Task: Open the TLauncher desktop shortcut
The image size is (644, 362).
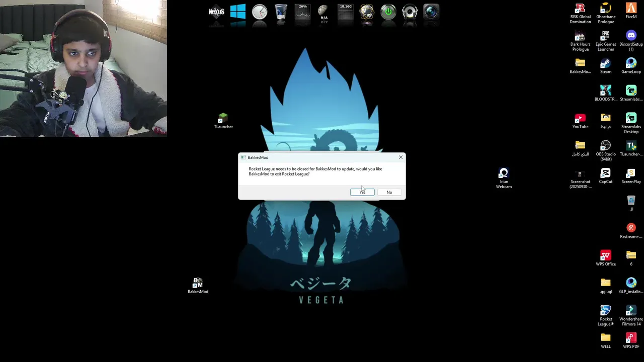Action: coord(223,121)
